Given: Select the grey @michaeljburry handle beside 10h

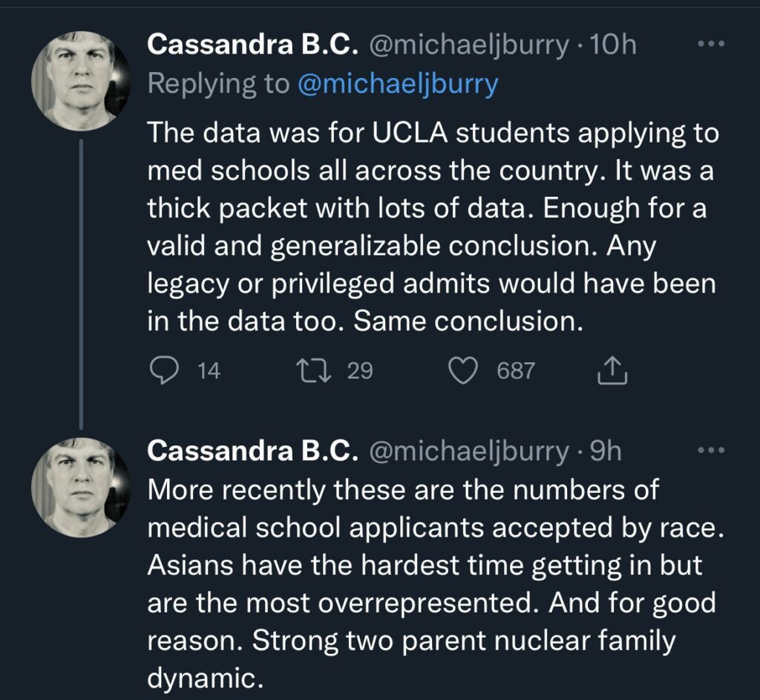Looking at the screenshot, I should tap(468, 45).
